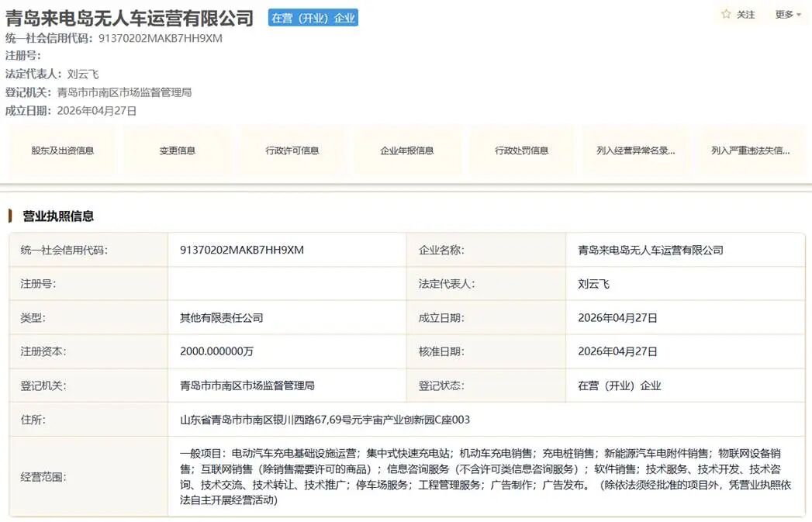Open the 股东及出资信息 tab
The image size is (812, 522).
tap(63, 150)
